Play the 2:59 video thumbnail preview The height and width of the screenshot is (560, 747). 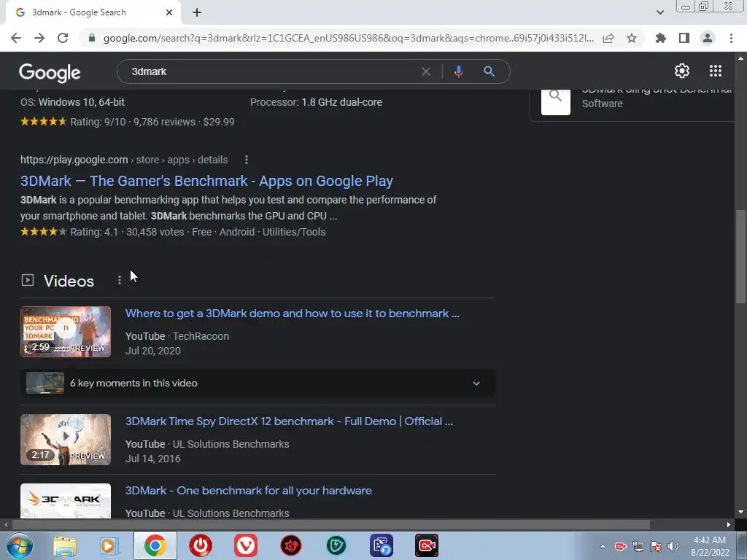(x=65, y=332)
